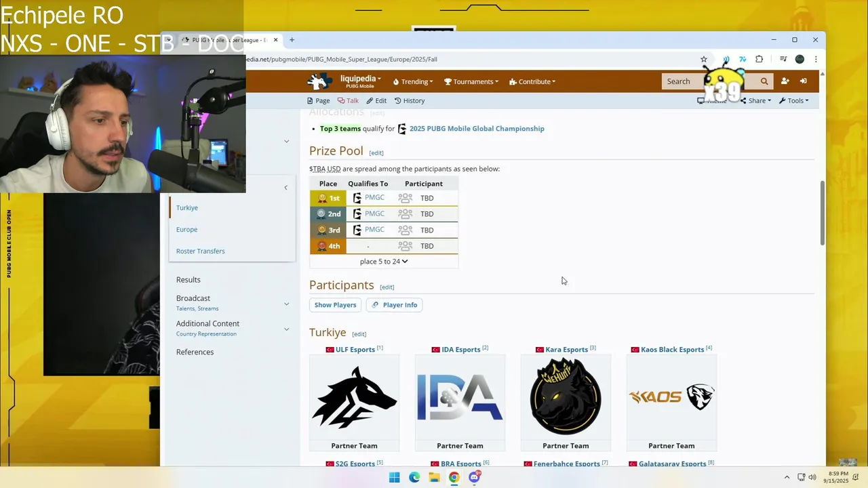Open the Contribute dropdown menu

pyautogui.click(x=532, y=81)
